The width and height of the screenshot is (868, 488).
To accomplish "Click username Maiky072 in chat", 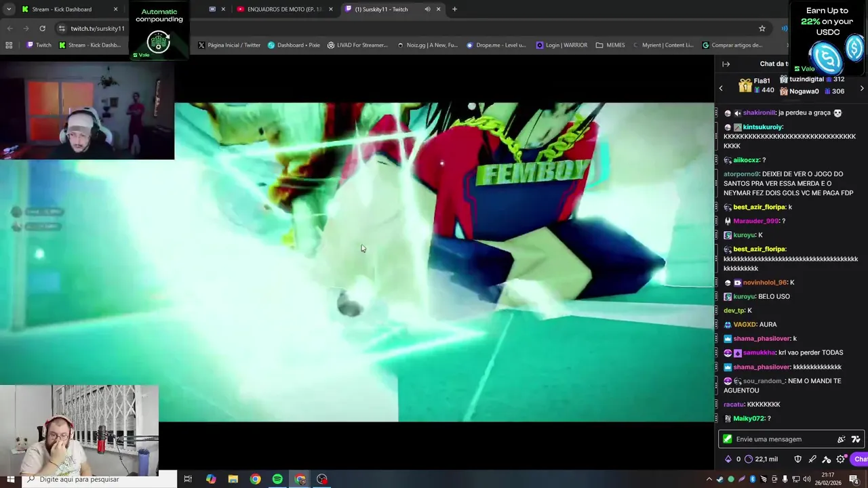I will pos(749,419).
